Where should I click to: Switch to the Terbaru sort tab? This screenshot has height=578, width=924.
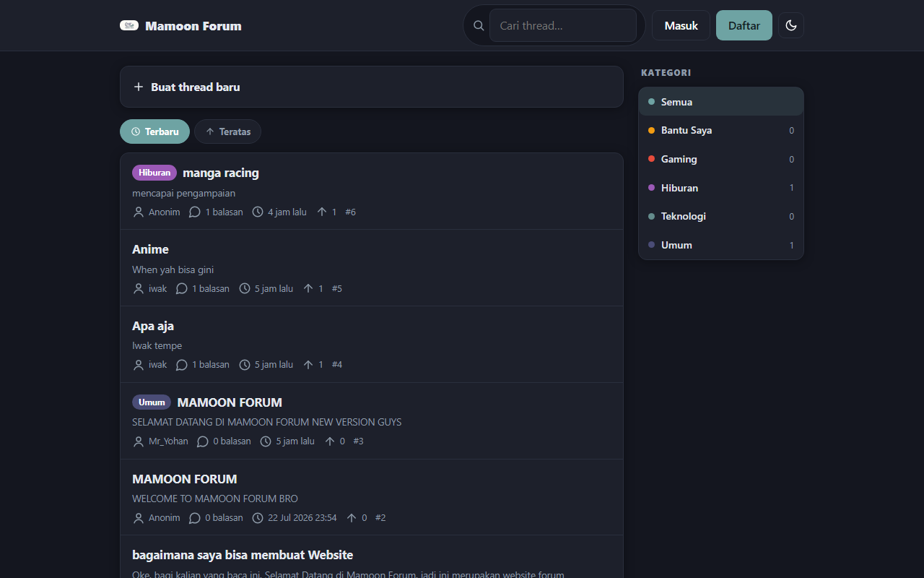point(154,131)
